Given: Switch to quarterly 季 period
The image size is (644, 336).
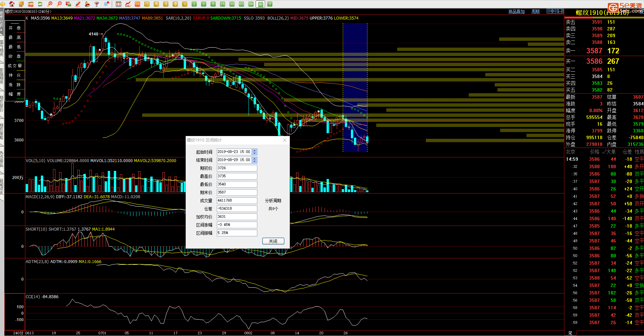Looking at the screenshot, I should coord(175,4).
